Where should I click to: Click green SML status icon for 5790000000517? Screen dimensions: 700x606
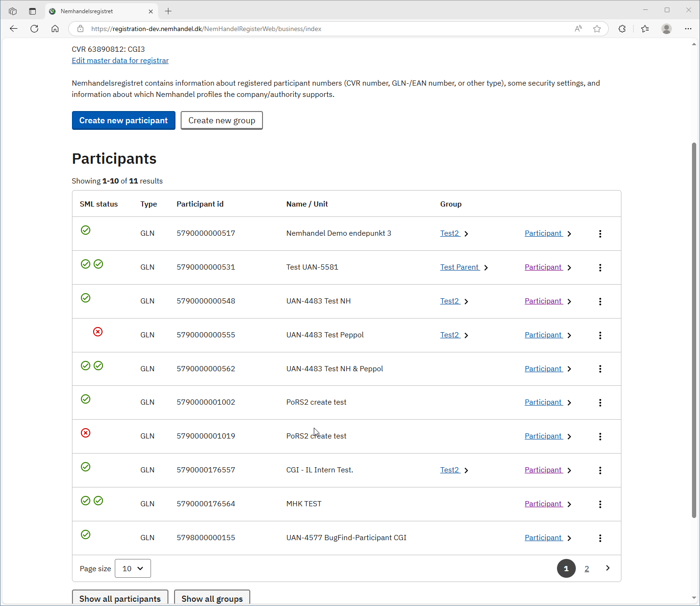coord(86,230)
